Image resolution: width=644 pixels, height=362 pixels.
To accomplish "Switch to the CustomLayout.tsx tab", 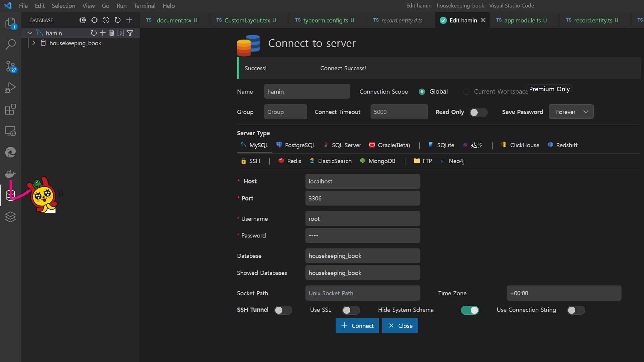I will 249,20.
